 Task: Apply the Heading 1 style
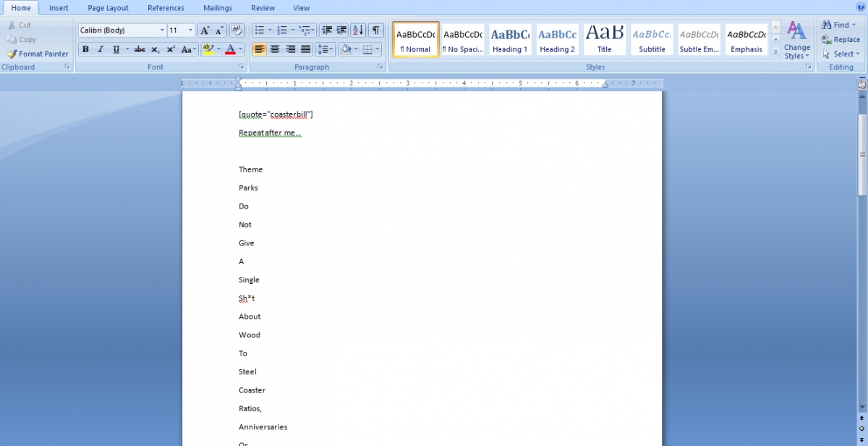510,39
